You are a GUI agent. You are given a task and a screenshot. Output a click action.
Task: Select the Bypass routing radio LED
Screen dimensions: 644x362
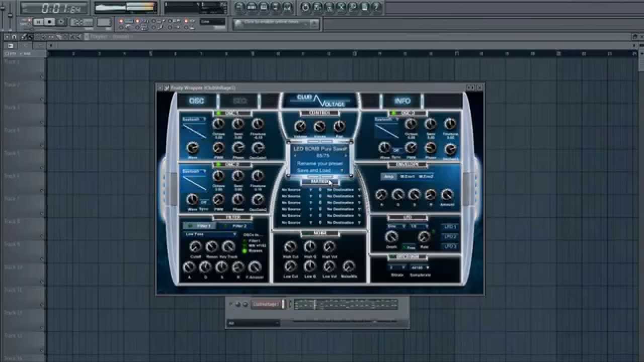click(245, 250)
